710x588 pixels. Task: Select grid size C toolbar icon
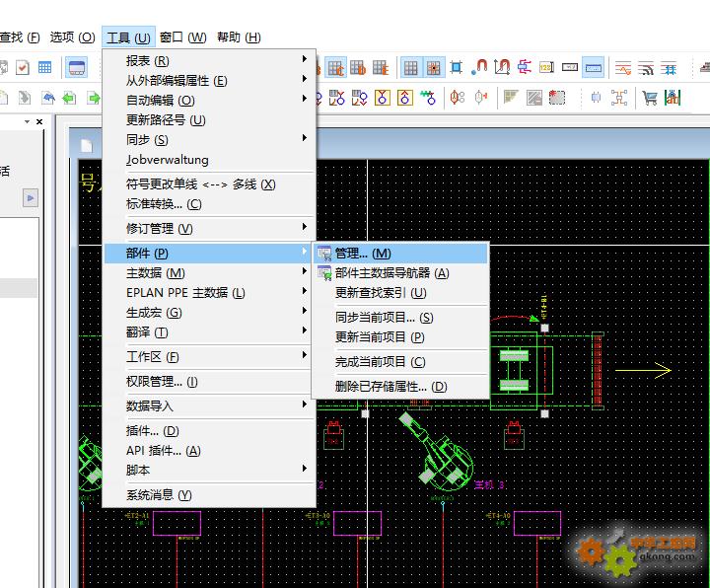click(336, 68)
